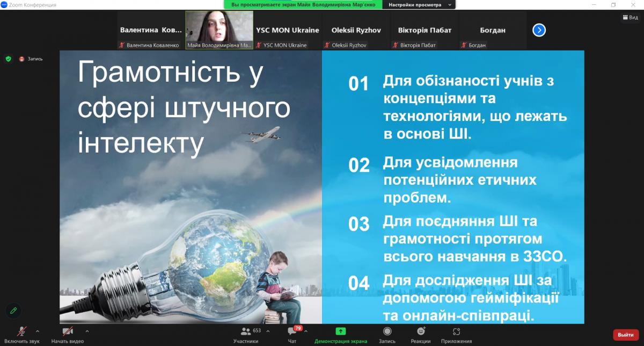The image size is (644, 346).
Task: Click muted mic icon beside Oleksii Ryzhov label
Action: (x=326, y=46)
